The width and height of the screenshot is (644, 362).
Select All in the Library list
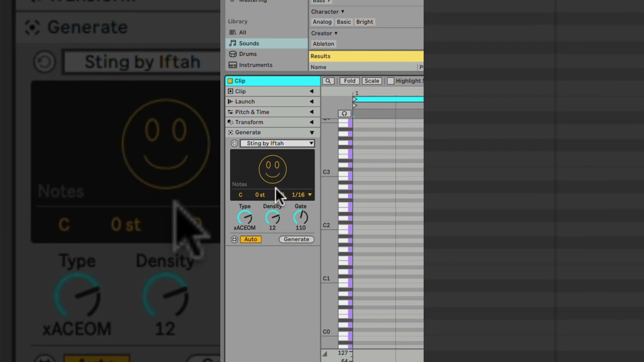tap(267, 32)
